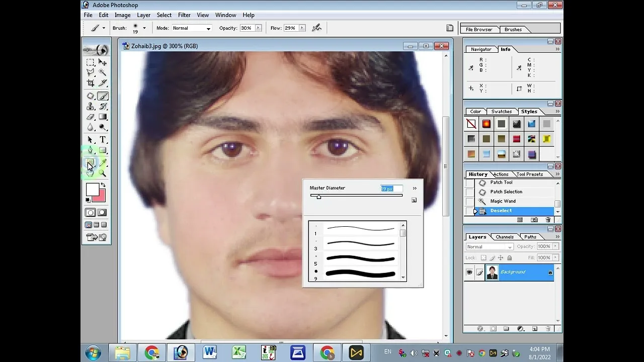644x362 pixels.
Task: Hide the Background layer visibility eye
Action: pos(469,272)
